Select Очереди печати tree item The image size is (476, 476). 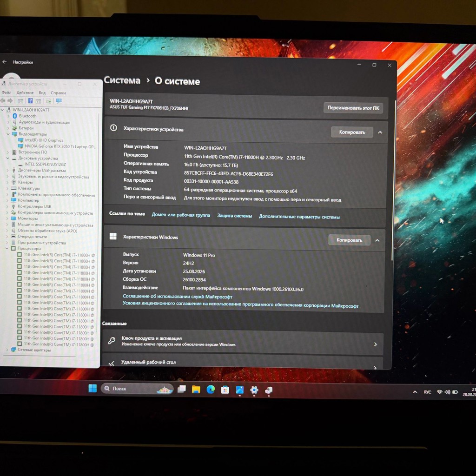[x=32, y=237]
